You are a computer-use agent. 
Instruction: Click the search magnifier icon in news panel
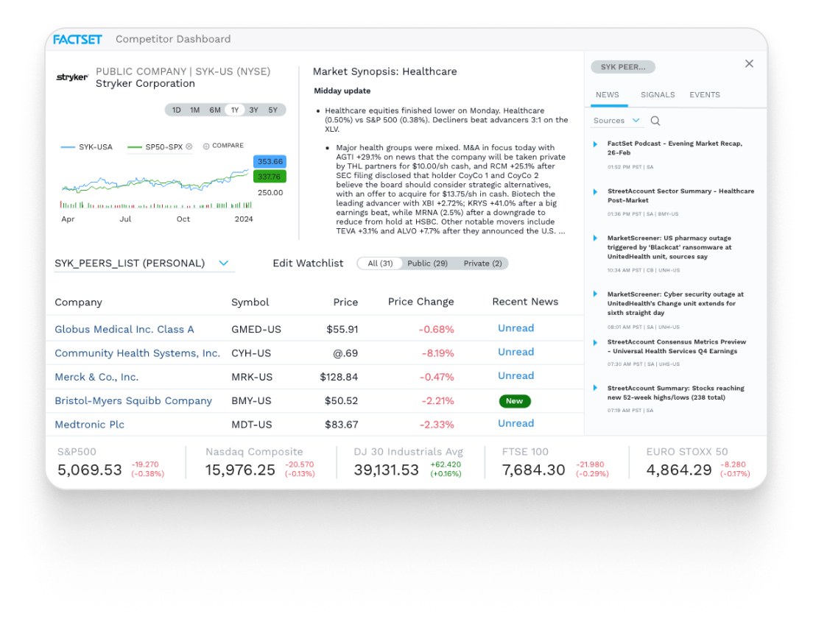(655, 121)
